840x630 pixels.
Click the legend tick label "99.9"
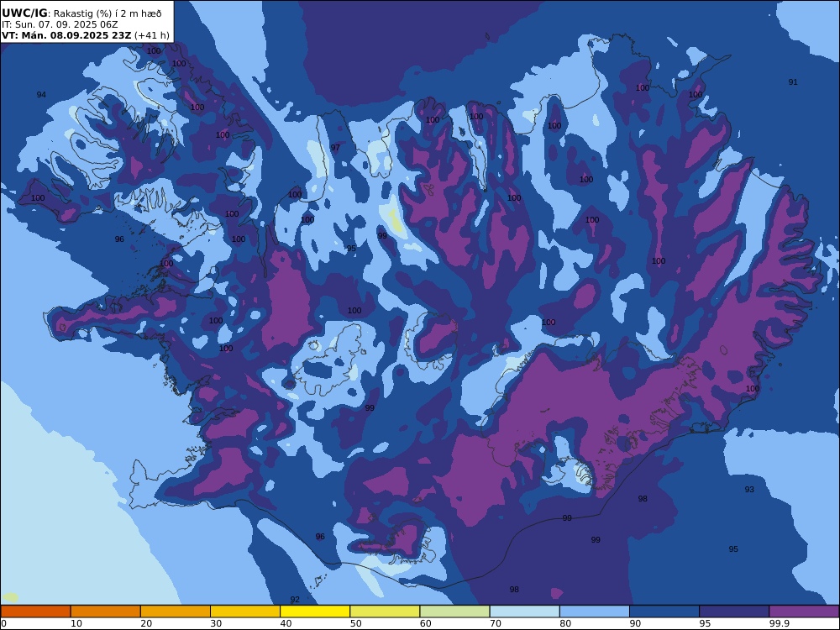coord(779,623)
